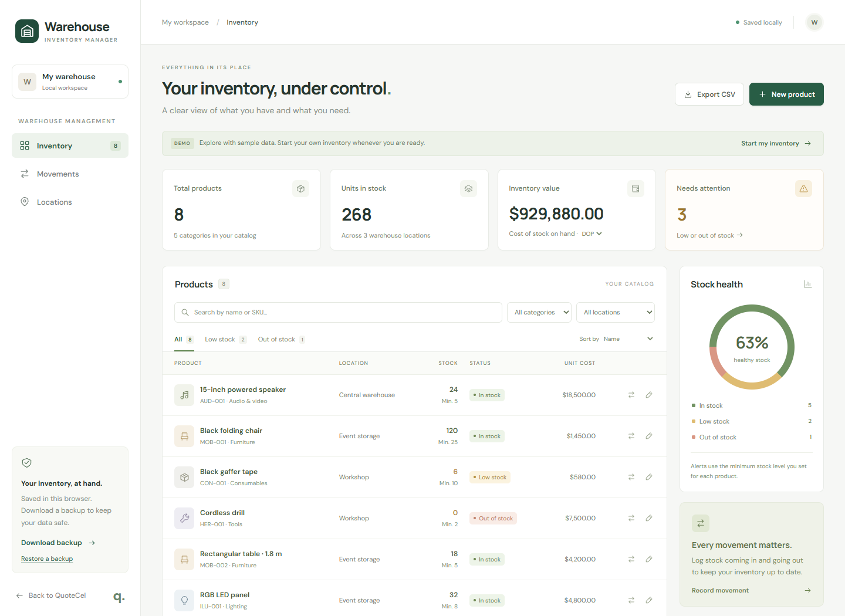Open the My warehouse workspace switcher

pyautogui.click(x=70, y=82)
